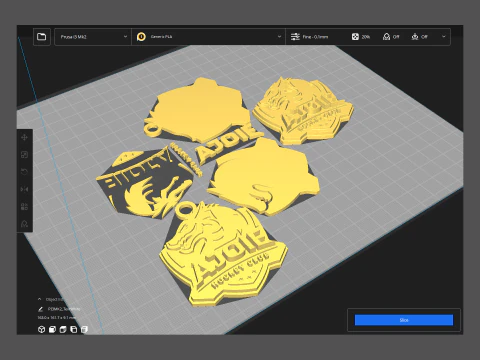Collapse the Object list expander
Screen dimensions: 480x360
[x=40, y=299]
